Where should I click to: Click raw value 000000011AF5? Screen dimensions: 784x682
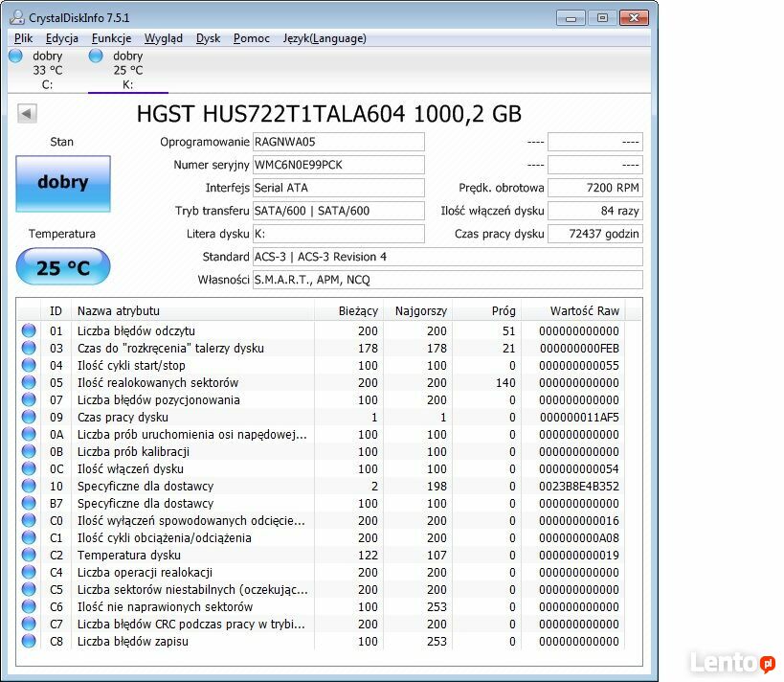579,417
